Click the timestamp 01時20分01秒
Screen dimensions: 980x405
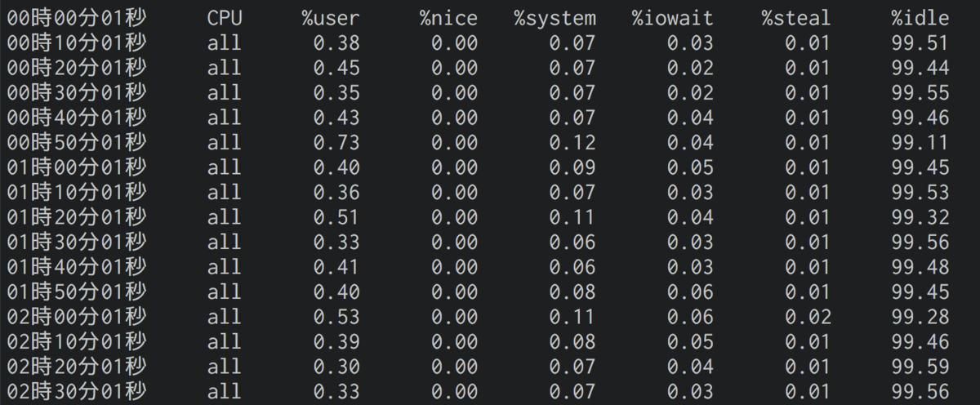coord(77,218)
